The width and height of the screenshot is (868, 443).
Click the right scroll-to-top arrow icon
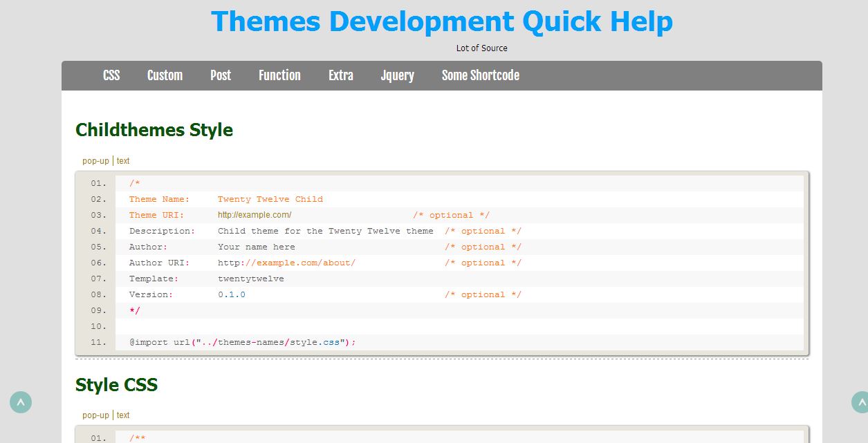click(x=861, y=402)
